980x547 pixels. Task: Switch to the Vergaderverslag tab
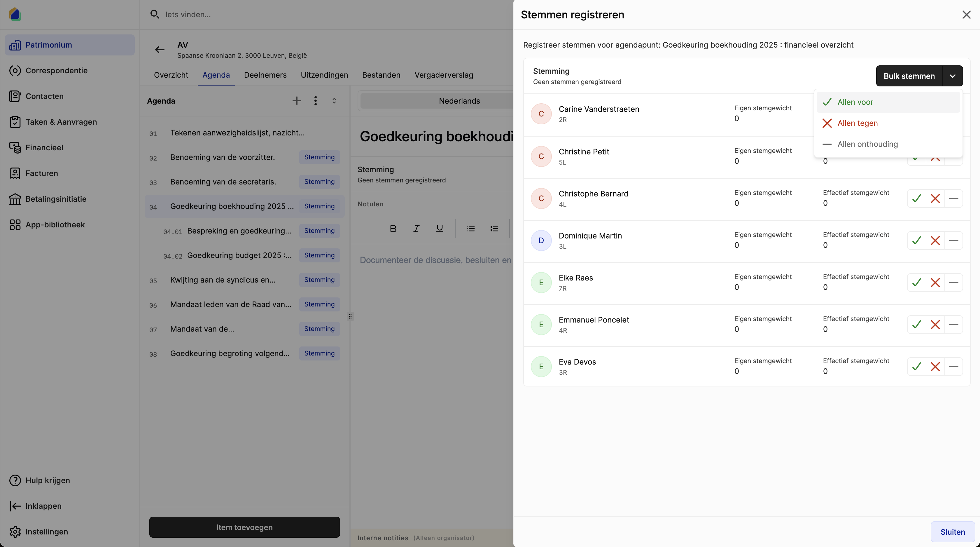point(444,75)
